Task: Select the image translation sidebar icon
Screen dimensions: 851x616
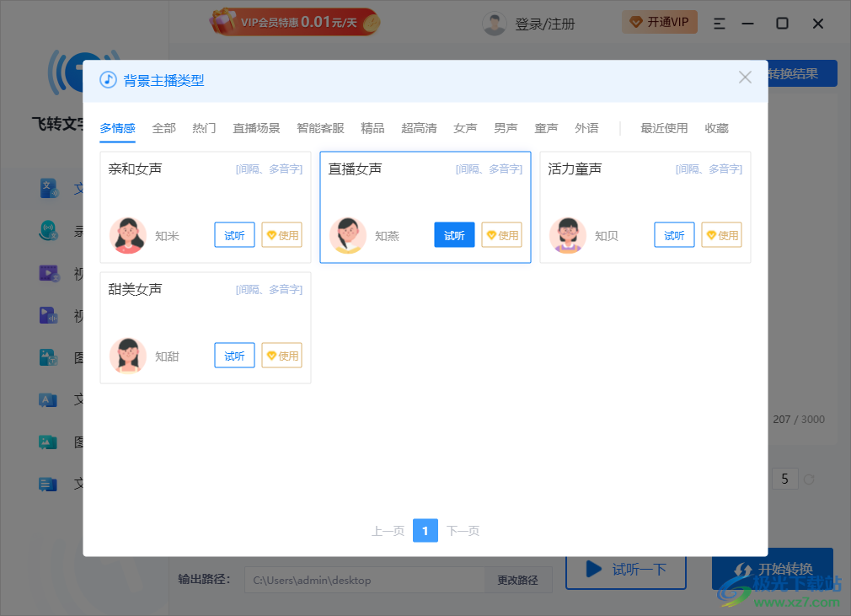Action: click(x=48, y=442)
